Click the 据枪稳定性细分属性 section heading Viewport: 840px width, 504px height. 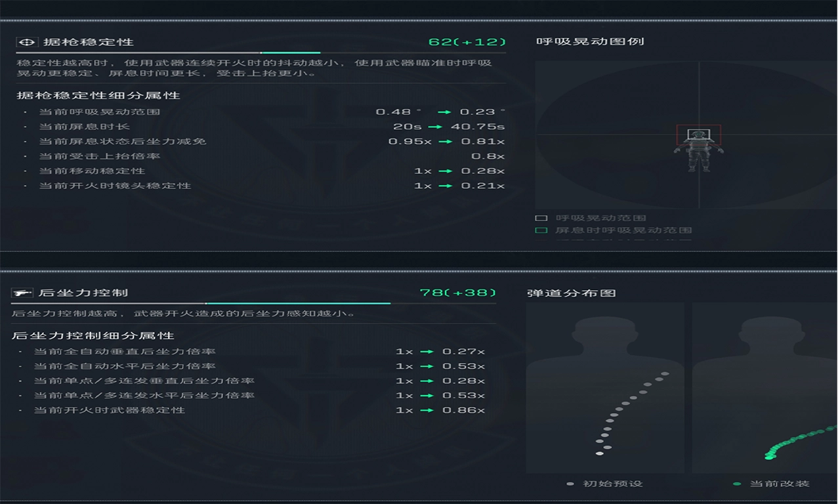pos(98,95)
